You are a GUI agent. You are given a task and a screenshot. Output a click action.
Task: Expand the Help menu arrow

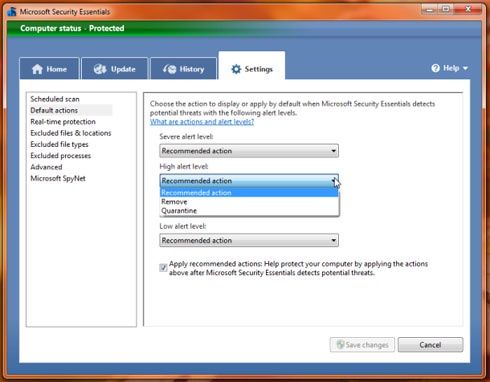pyautogui.click(x=465, y=68)
